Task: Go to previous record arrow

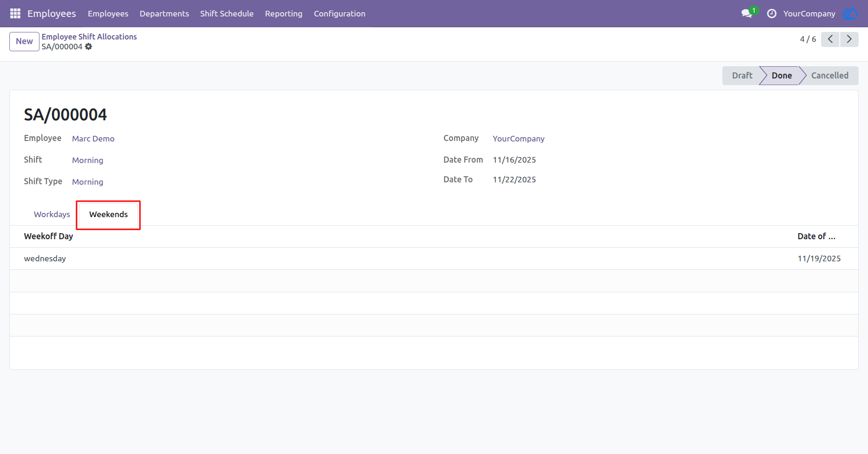Action: click(830, 39)
